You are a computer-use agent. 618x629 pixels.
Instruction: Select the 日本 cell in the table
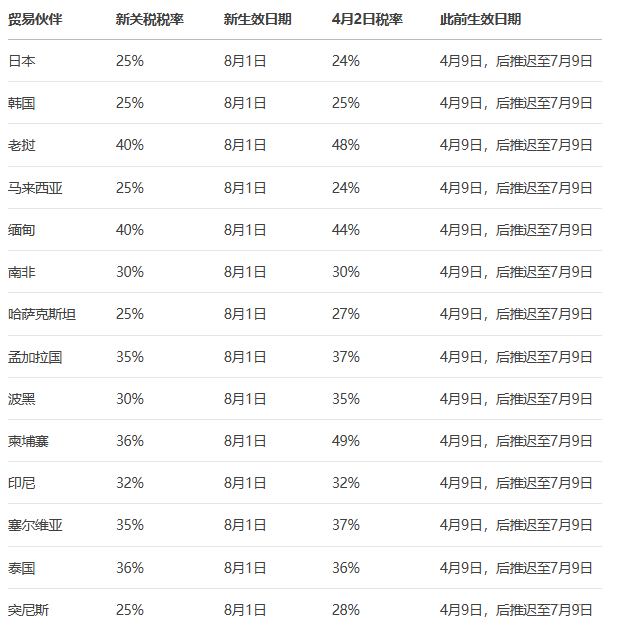click(x=22, y=61)
